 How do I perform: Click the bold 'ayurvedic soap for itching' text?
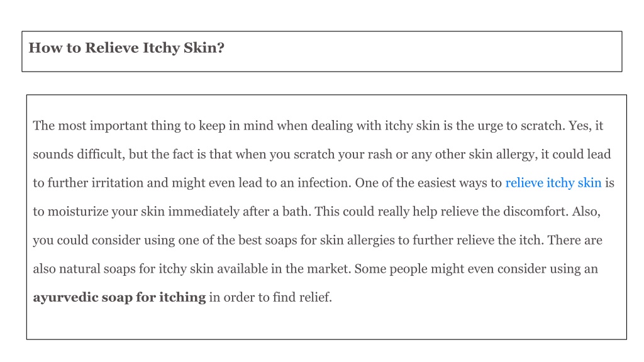pos(119,297)
